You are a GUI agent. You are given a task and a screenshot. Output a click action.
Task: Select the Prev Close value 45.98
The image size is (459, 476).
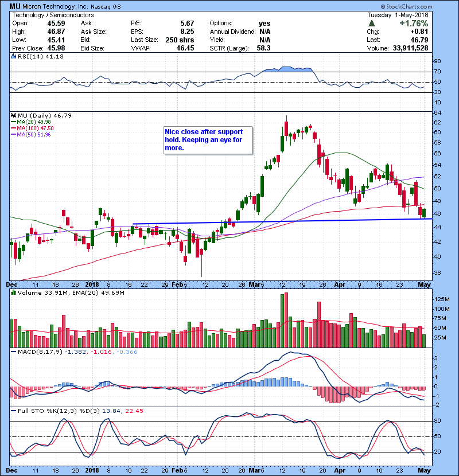tap(56, 48)
